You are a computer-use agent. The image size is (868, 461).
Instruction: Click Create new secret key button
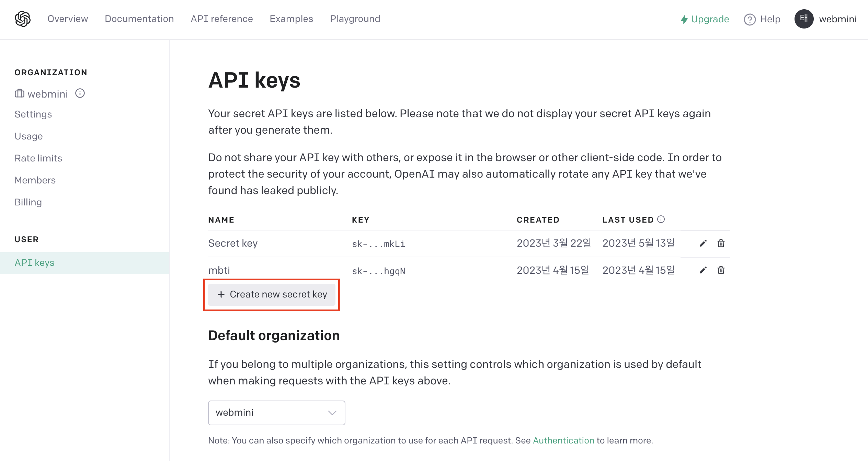click(272, 294)
